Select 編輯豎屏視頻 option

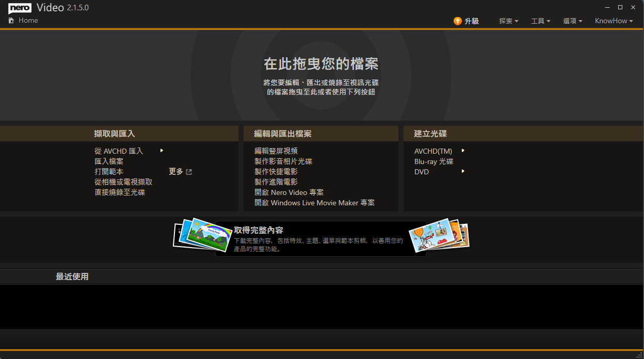click(276, 151)
